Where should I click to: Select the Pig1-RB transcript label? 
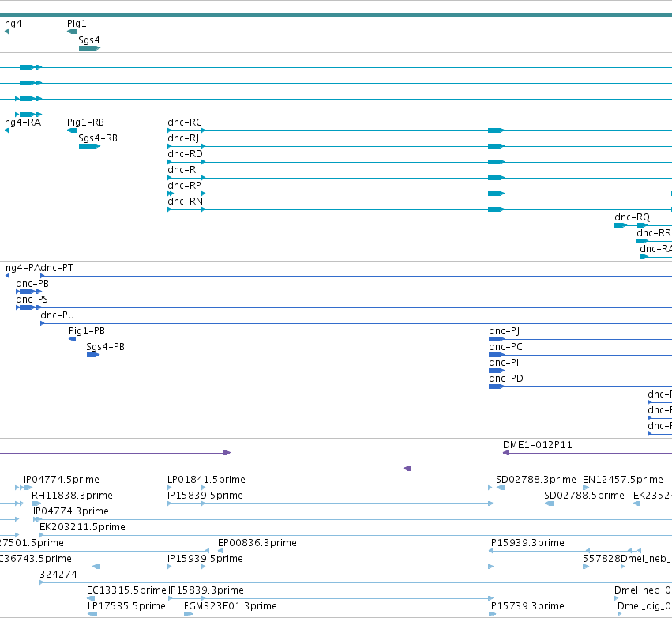click(86, 122)
